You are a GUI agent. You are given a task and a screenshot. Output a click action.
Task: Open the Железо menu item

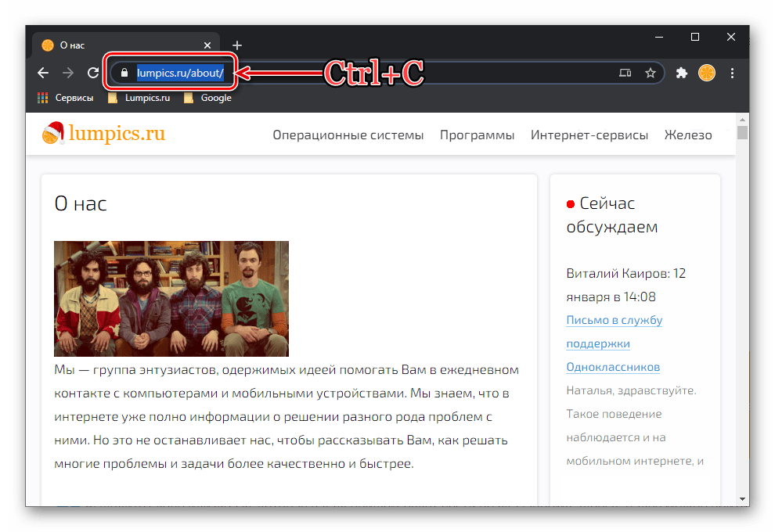tap(688, 135)
